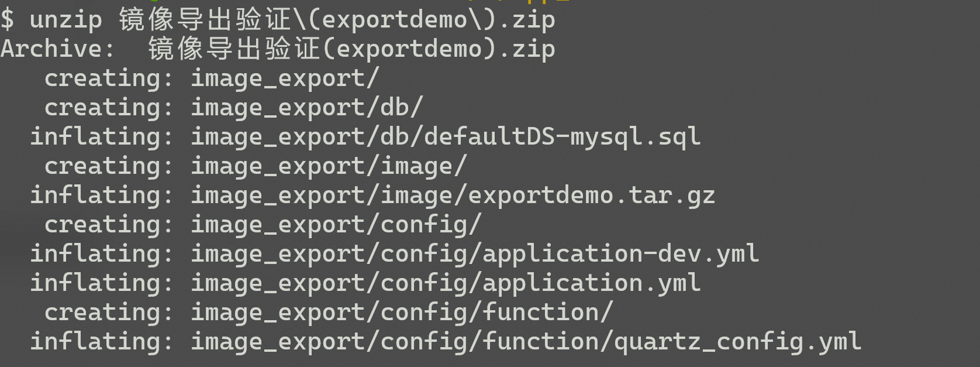Click the dollar prompt symbol
Screen dimensions: 980x367
pyautogui.click(x=7, y=20)
